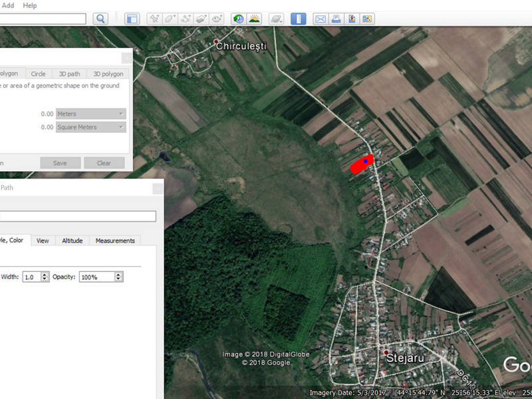Open the Meters unit dropdown

[x=91, y=114]
